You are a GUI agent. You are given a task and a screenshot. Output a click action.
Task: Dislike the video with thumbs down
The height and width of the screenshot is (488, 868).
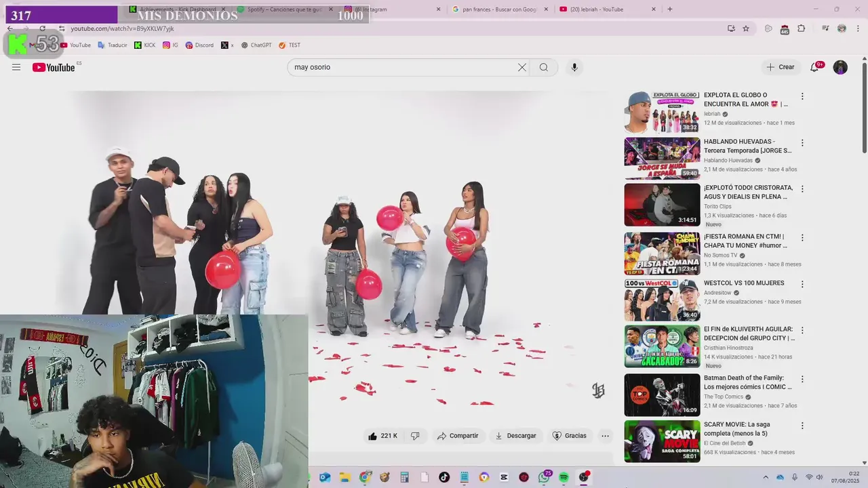415,436
